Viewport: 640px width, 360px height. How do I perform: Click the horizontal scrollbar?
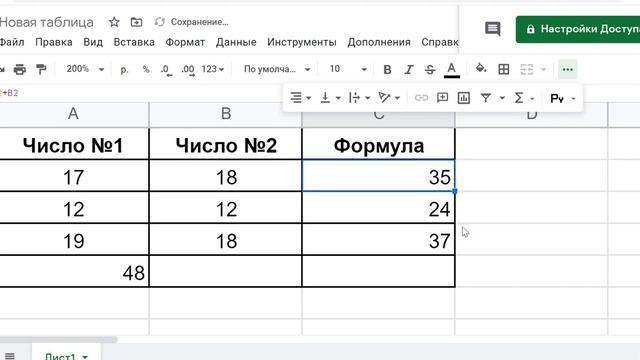click(58, 340)
